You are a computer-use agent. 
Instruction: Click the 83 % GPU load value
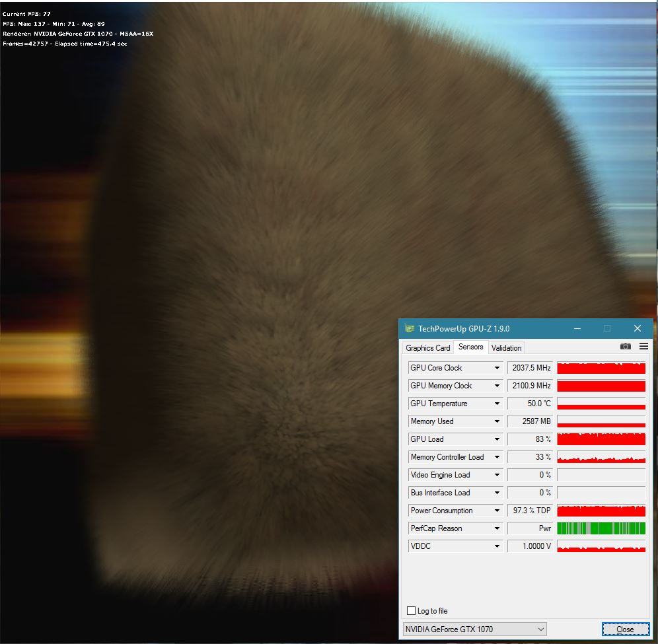530,439
